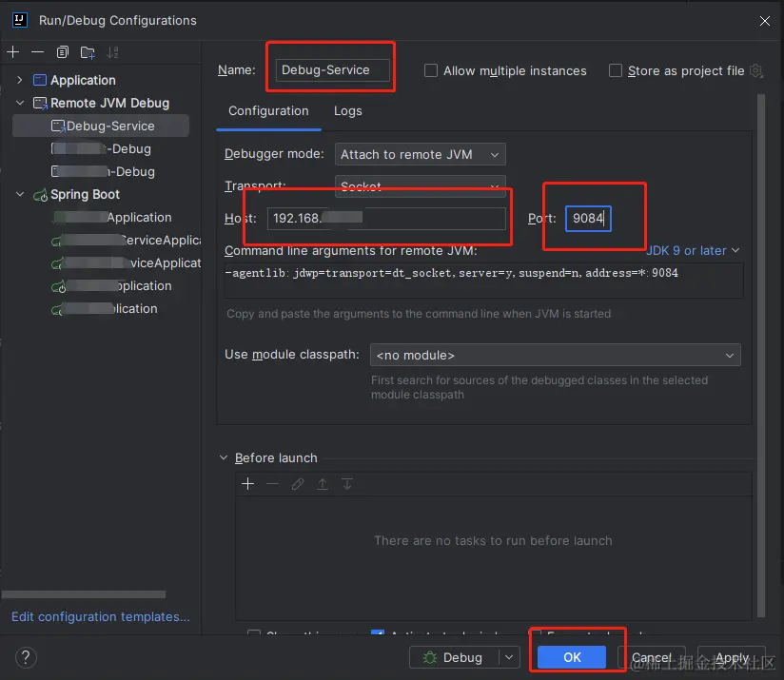The image size is (784, 680).
Task: Click the Cancel button
Action: (x=652, y=657)
